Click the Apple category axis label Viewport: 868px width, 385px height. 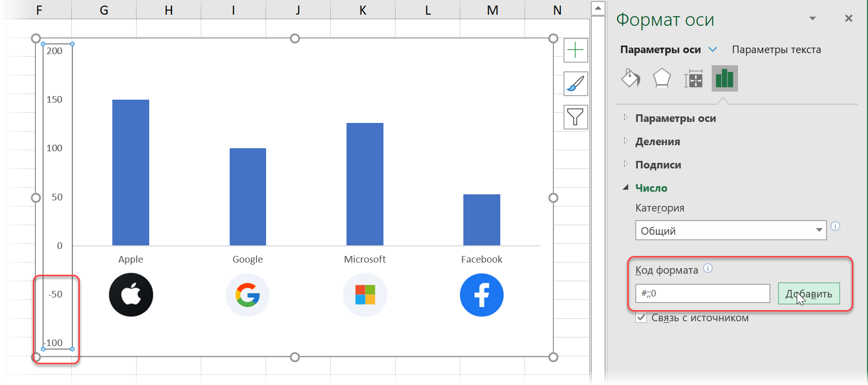click(131, 260)
